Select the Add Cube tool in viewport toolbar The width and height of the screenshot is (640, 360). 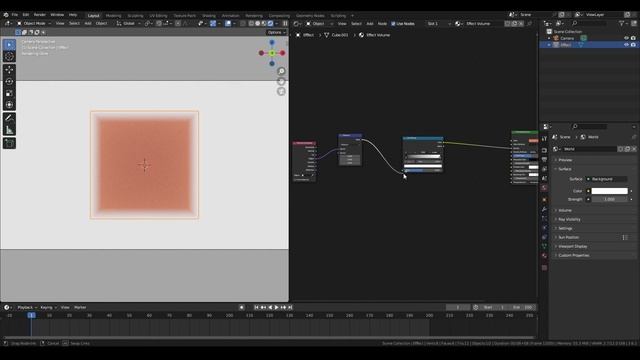pyautogui.click(x=9, y=143)
